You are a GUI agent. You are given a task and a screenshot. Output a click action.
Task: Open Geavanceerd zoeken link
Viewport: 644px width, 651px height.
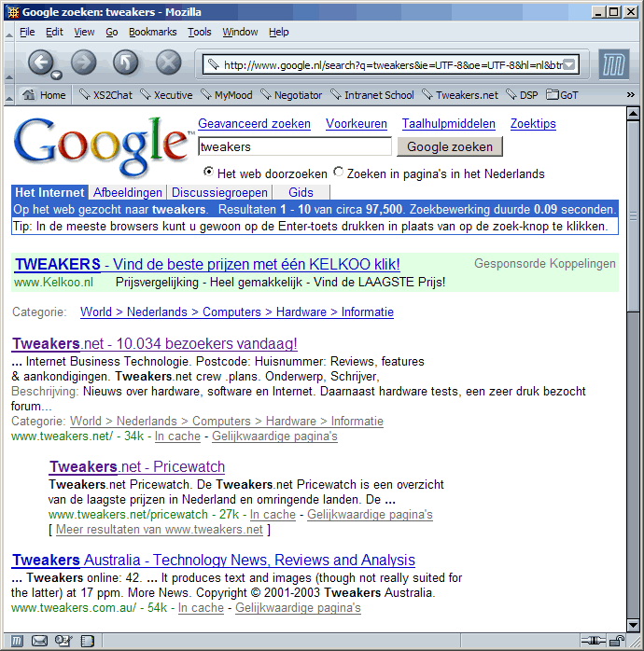[254, 124]
